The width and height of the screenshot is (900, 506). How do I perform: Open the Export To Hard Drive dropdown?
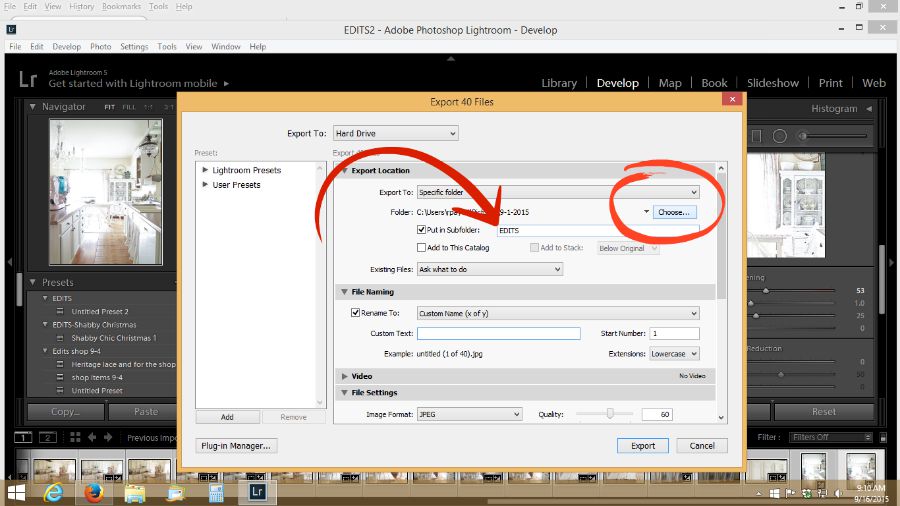click(x=395, y=133)
